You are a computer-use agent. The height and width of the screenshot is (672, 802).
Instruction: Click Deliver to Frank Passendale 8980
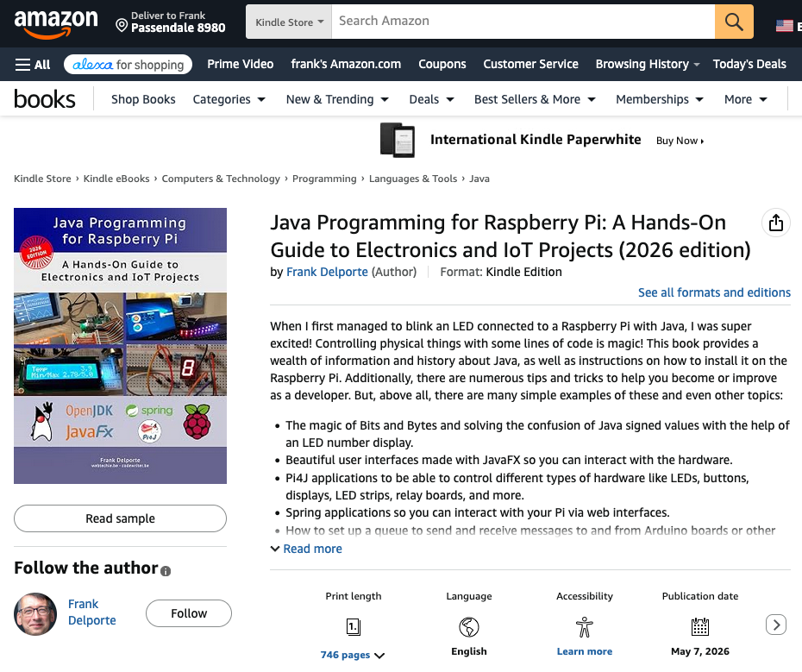(171, 22)
